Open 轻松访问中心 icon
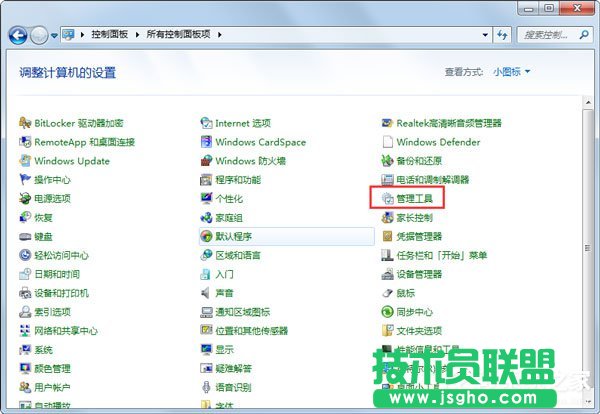This screenshot has height=414, width=600. (x=25, y=255)
